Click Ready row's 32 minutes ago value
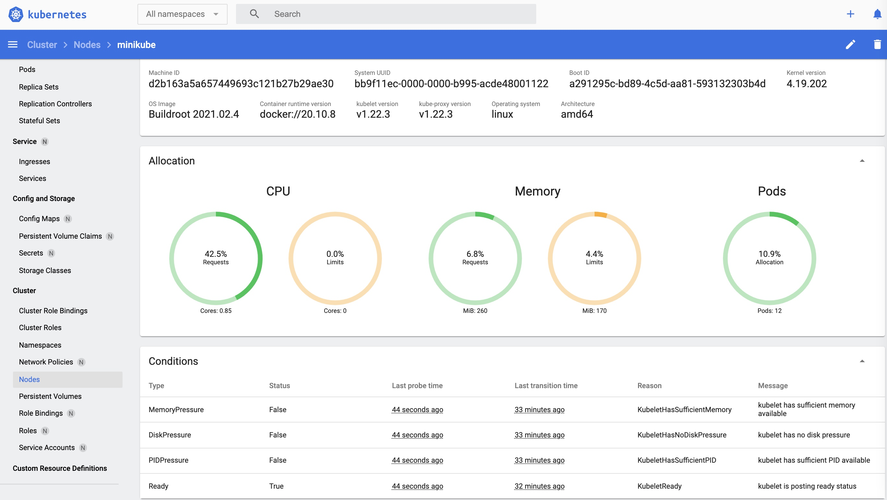 539,486
